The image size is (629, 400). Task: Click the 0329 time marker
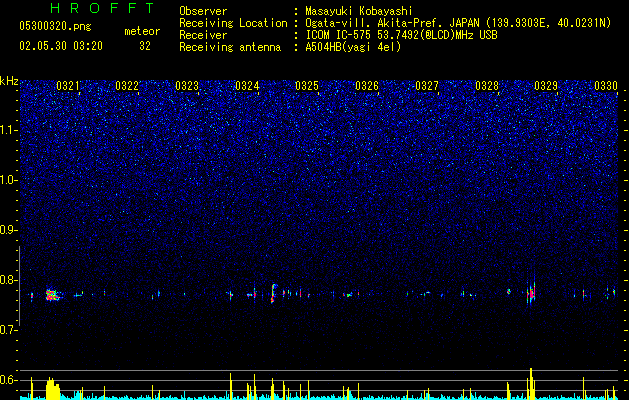[546, 86]
